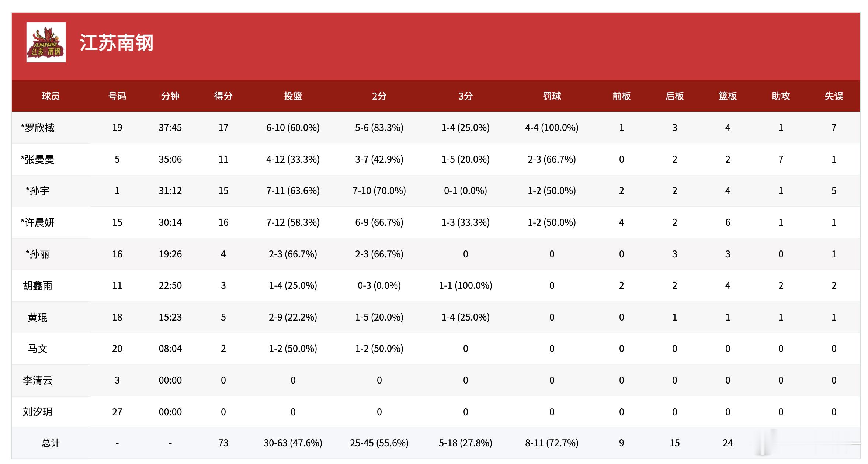The image size is (868, 464).
Task: Click player name 黄琨
Action: pyautogui.click(x=38, y=318)
